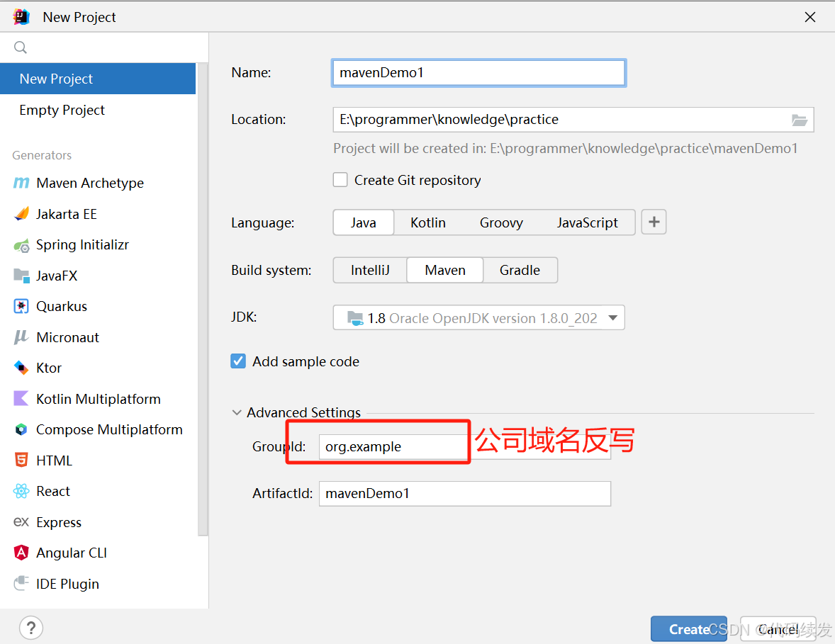835x644 pixels.
Task: Click the IDE Plugin icon
Action: pos(21,583)
